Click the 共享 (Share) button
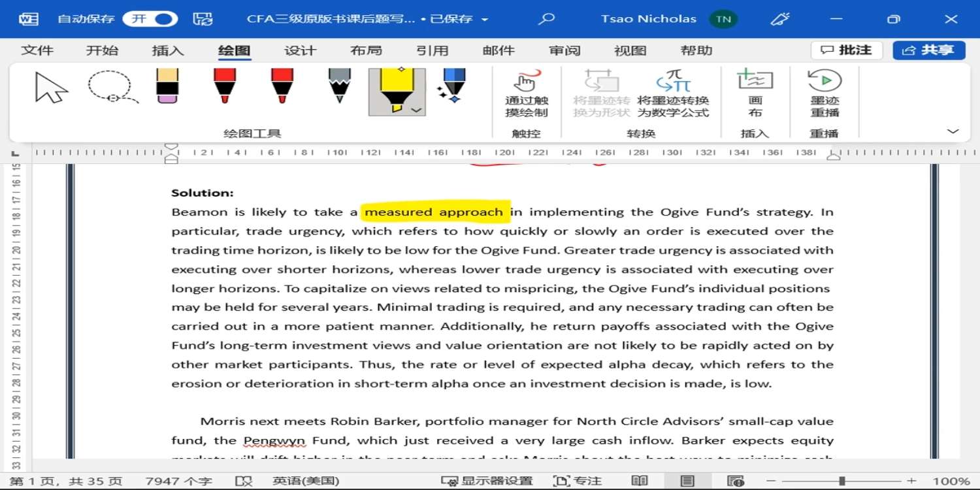 click(x=928, y=50)
